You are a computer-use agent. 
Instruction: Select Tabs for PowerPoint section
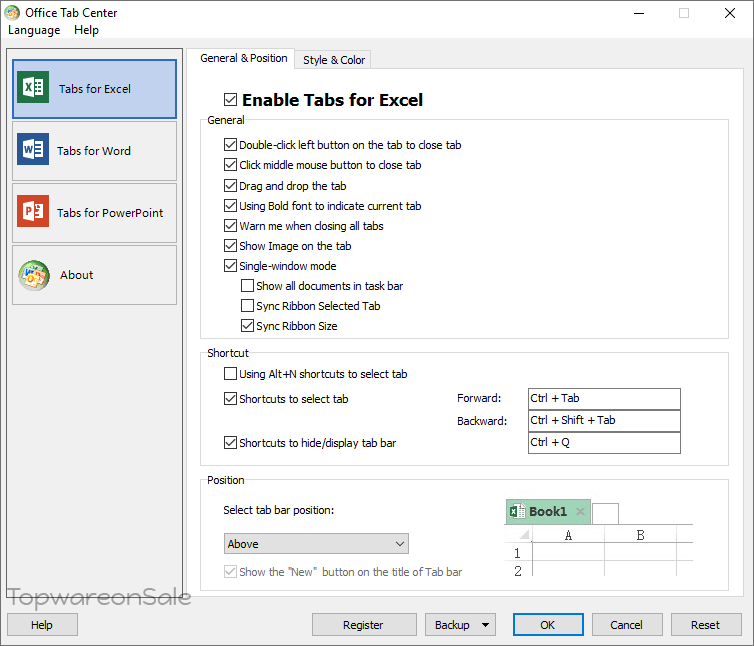(x=94, y=213)
